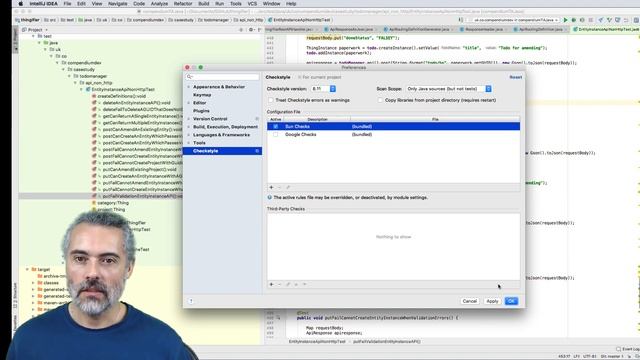Click the Project view icon in panel header

tap(24, 30)
